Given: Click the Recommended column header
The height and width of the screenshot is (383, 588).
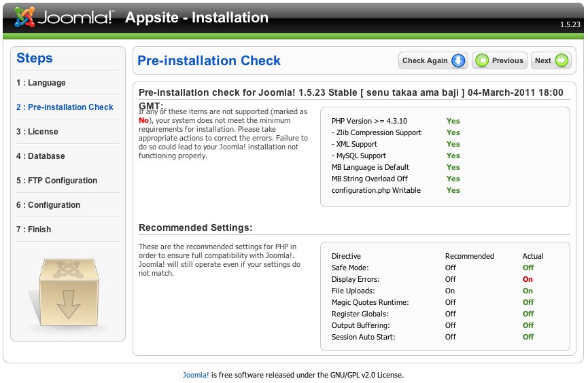Looking at the screenshot, I should coord(470,256).
